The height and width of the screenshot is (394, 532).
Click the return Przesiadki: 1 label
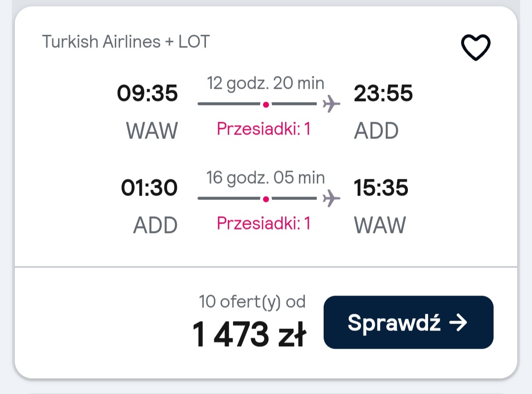pos(264,223)
